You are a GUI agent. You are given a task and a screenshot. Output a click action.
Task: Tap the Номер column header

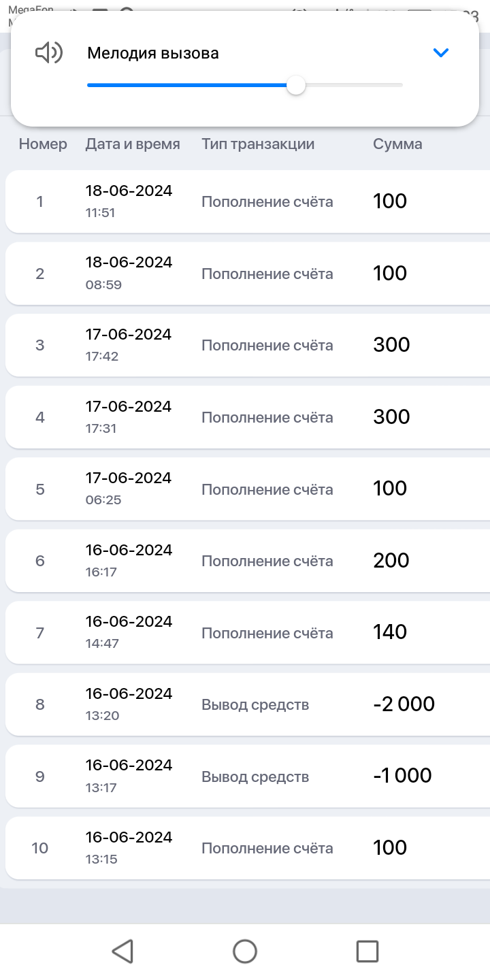click(43, 144)
